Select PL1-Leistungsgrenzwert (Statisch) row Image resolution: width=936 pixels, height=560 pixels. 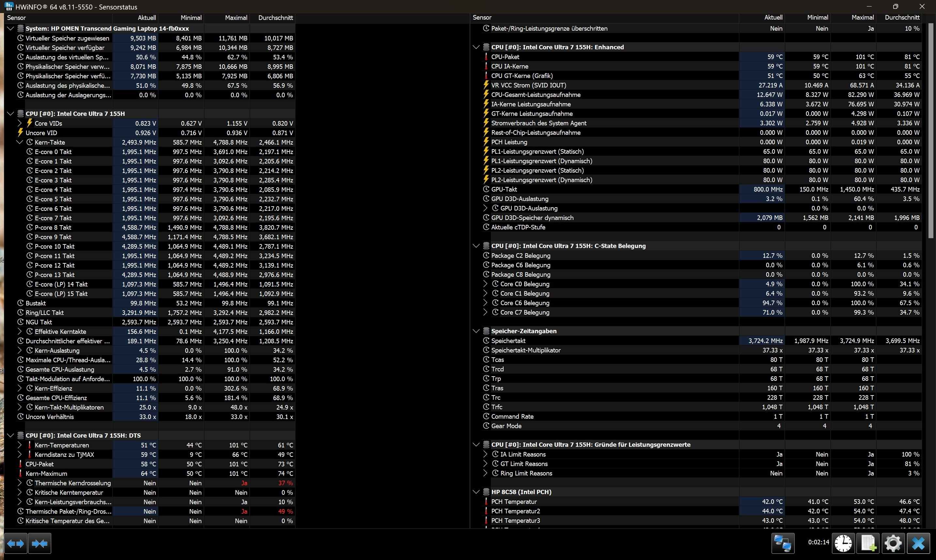(x=696, y=151)
